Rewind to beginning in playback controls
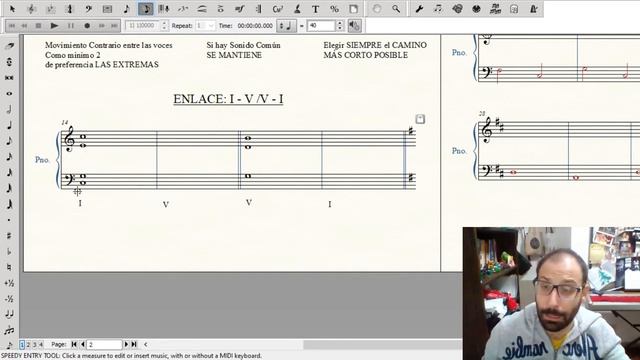Screen dimensions: 640x360 point(12,26)
